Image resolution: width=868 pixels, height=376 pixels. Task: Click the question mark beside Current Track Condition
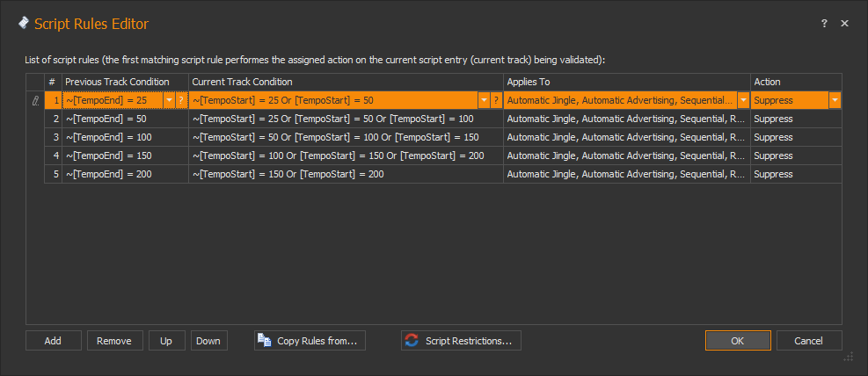(x=496, y=100)
